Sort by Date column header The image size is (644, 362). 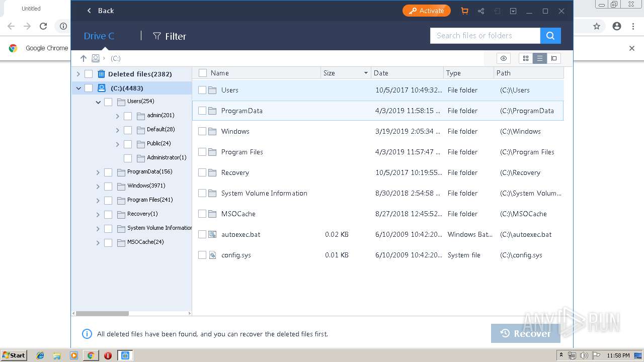(x=381, y=73)
